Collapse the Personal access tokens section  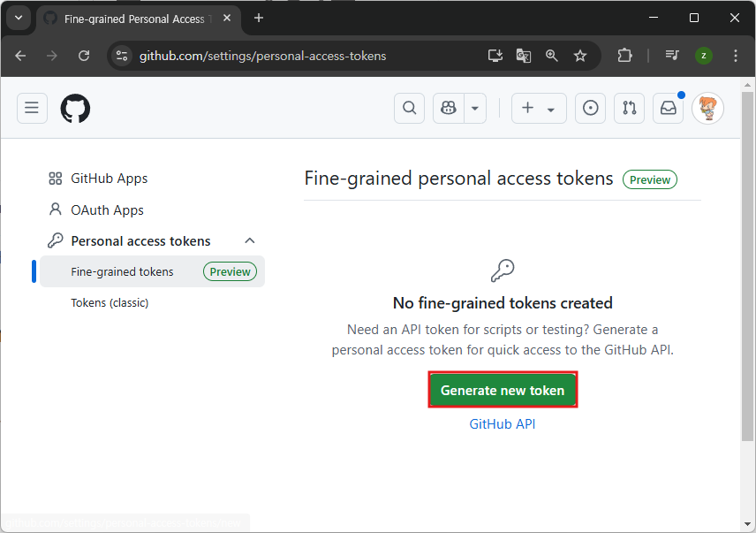(250, 240)
